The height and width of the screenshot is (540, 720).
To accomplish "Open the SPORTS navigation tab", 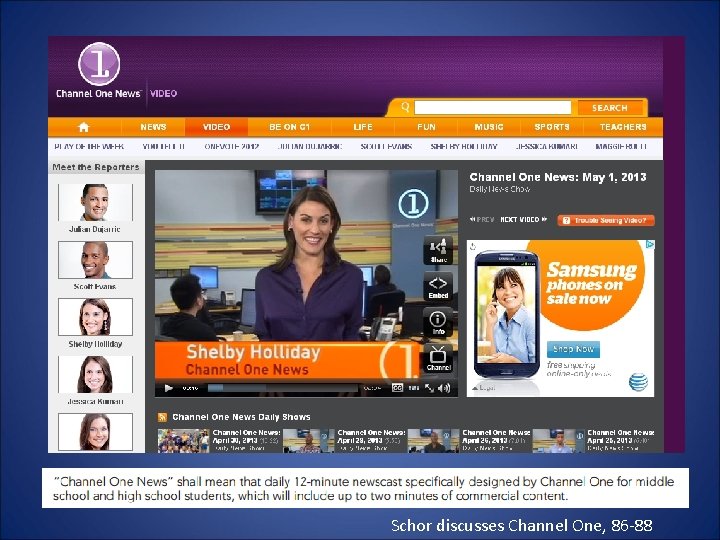I will 552,127.
